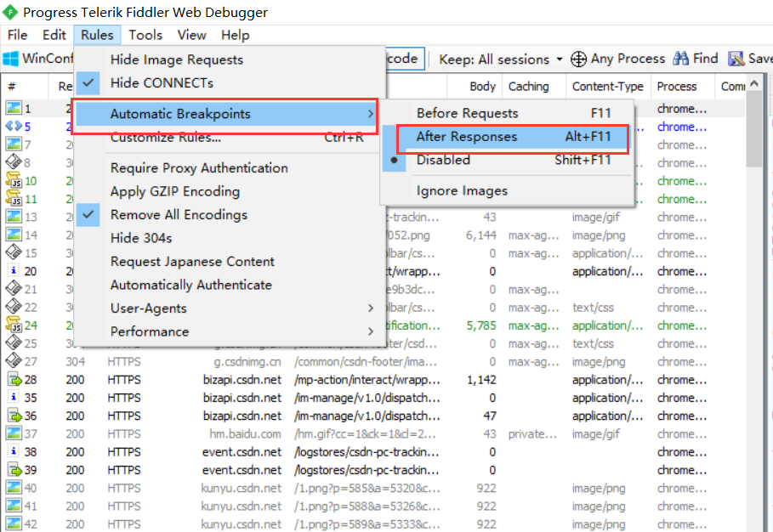Enable Hide 304s rule
The width and height of the screenshot is (773, 532).
click(230, 238)
